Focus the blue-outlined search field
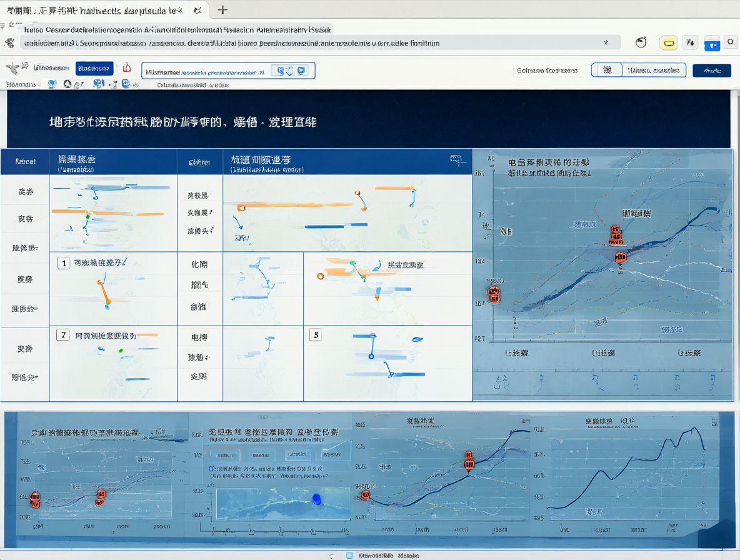The width and height of the screenshot is (740, 560). [x=228, y=71]
